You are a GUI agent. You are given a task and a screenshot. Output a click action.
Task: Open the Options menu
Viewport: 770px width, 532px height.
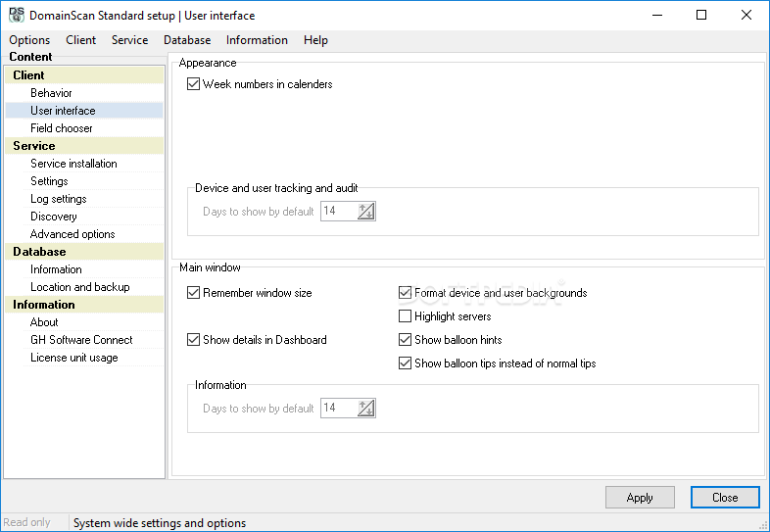coord(29,40)
